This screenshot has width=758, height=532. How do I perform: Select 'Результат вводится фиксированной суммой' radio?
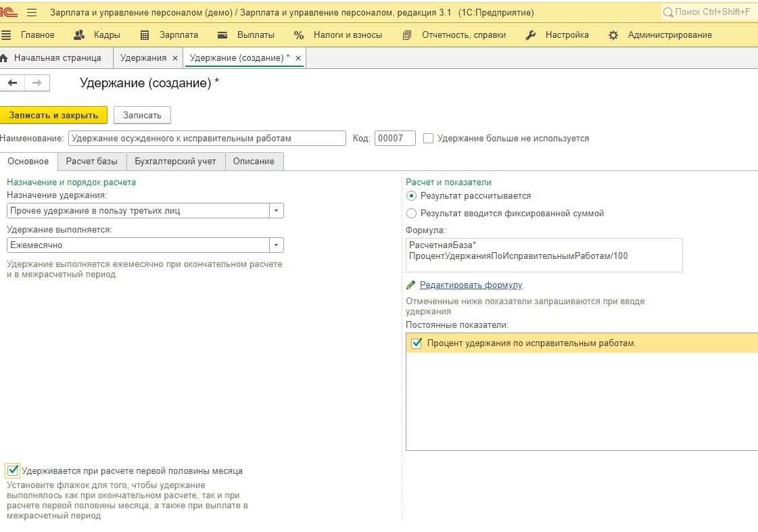[x=411, y=213]
